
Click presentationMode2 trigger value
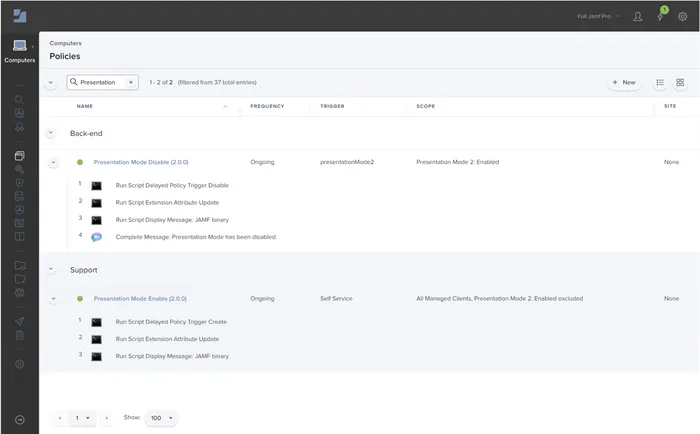tap(347, 162)
